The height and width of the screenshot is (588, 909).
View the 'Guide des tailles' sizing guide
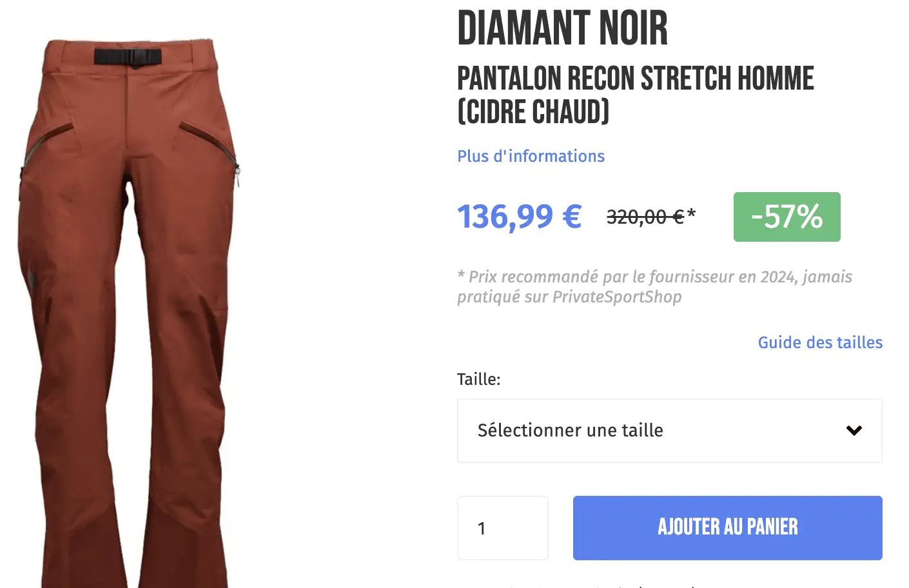click(x=819, y=342)
